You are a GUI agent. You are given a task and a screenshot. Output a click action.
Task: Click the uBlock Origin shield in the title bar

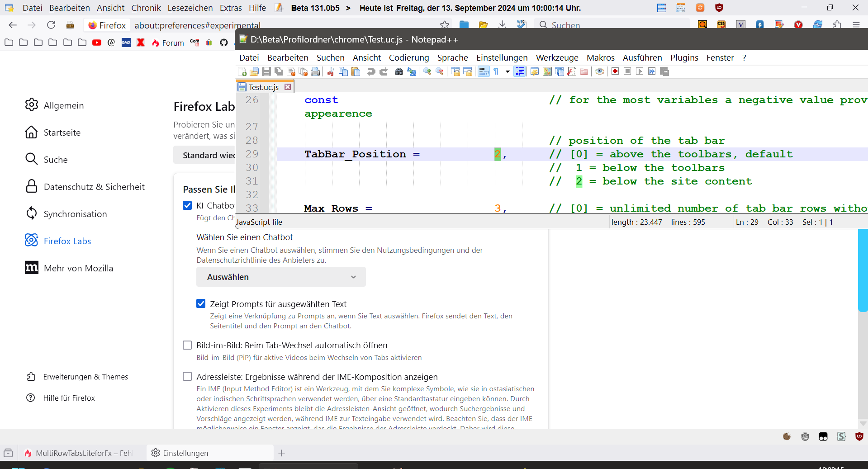[719, 8]
